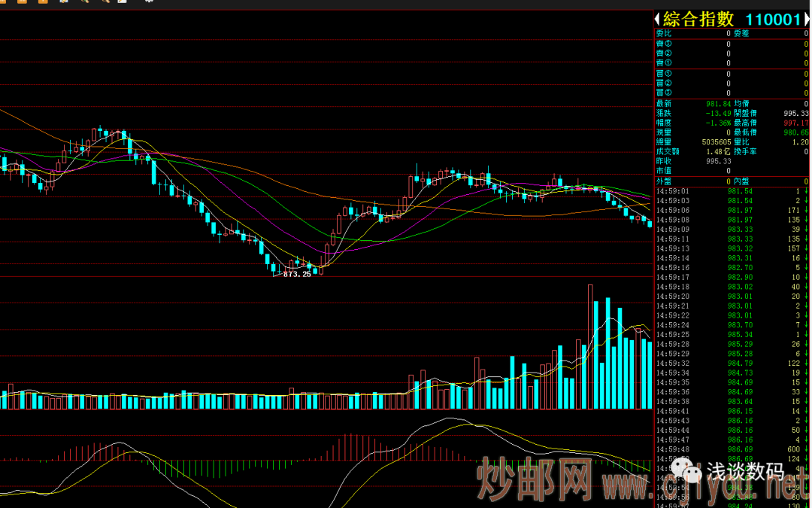The image size is (812, 508).
Task: Click the index code 110001
Action: pyautogui.click(x=772, y=20)
